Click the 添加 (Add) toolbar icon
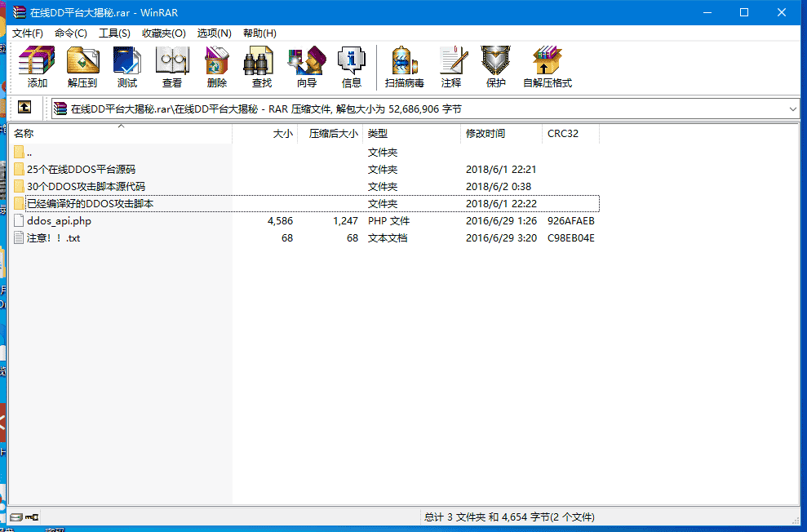 pos(38,67)
